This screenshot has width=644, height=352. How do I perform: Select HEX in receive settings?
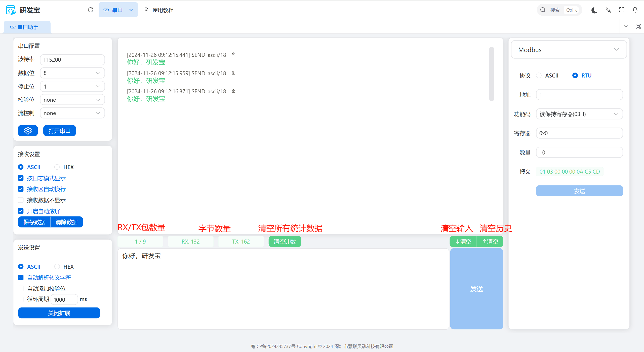(x=57, y=167)
